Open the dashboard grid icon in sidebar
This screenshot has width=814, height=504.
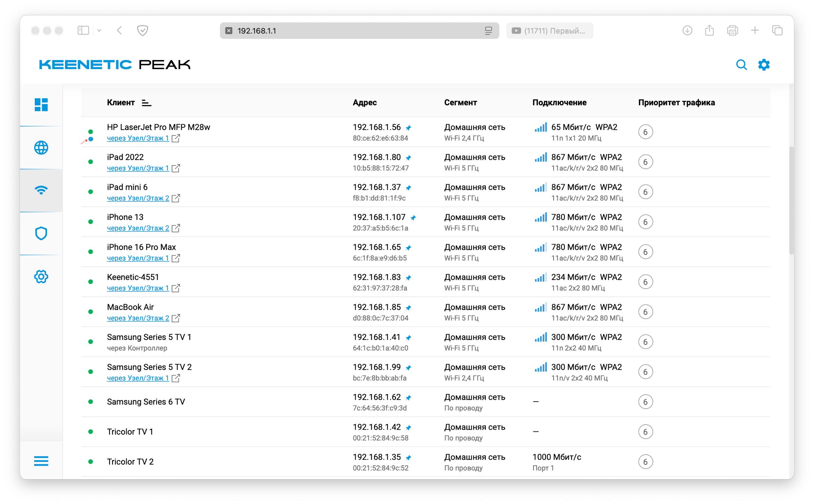click(x=41, y=105)
